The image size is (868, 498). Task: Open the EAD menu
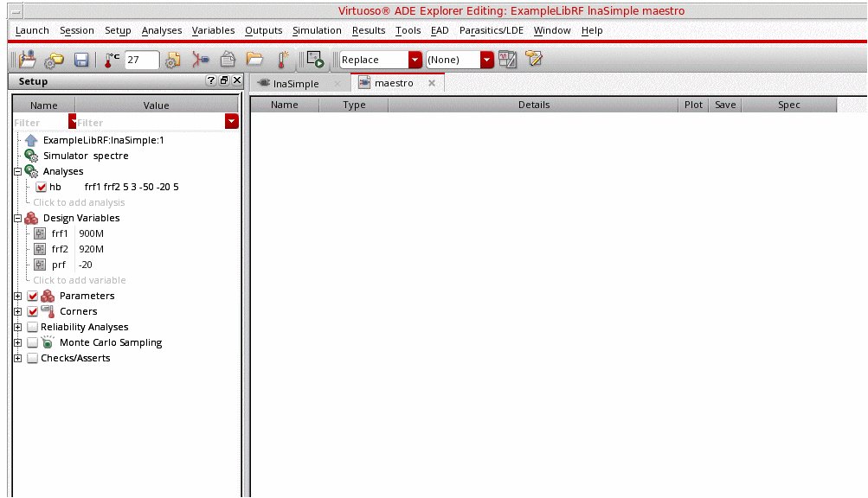[440, 30]
